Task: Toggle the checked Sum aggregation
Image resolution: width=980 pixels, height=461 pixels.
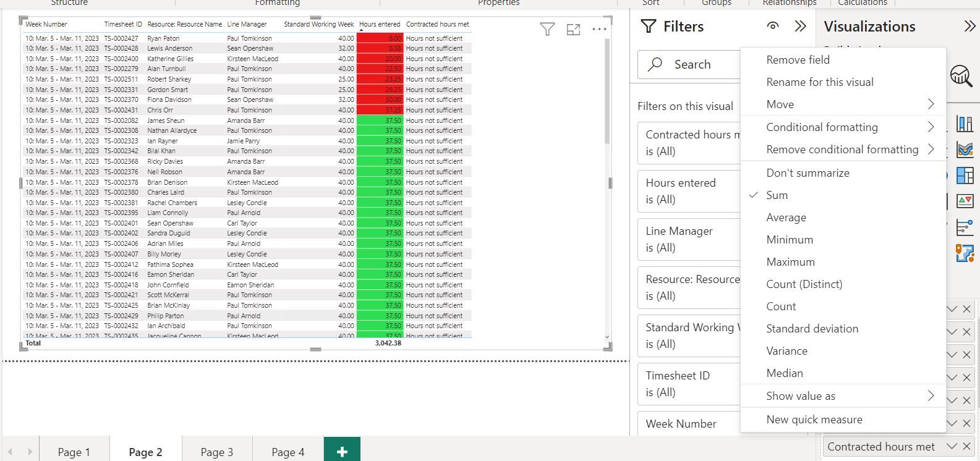Action: [x=843, y=195]
